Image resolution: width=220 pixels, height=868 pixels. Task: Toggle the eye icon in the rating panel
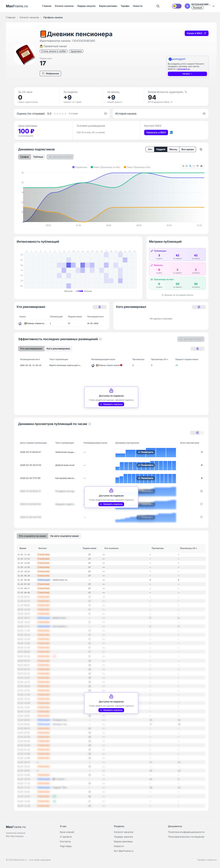[106, 114]
